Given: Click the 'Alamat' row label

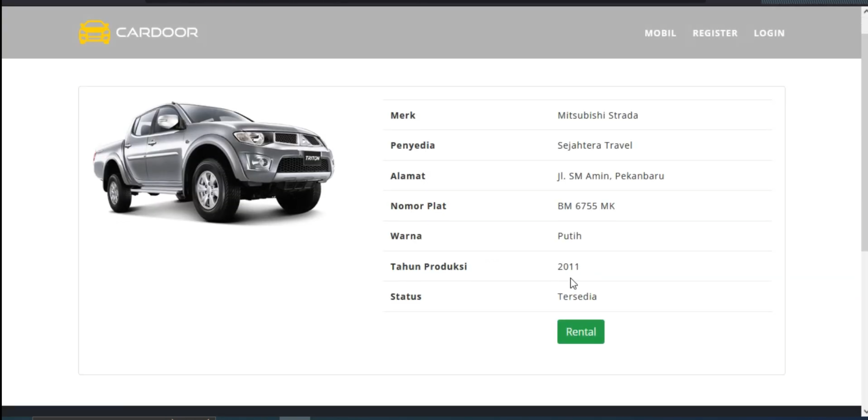Looking at the screenshot, I should [408, 176].
